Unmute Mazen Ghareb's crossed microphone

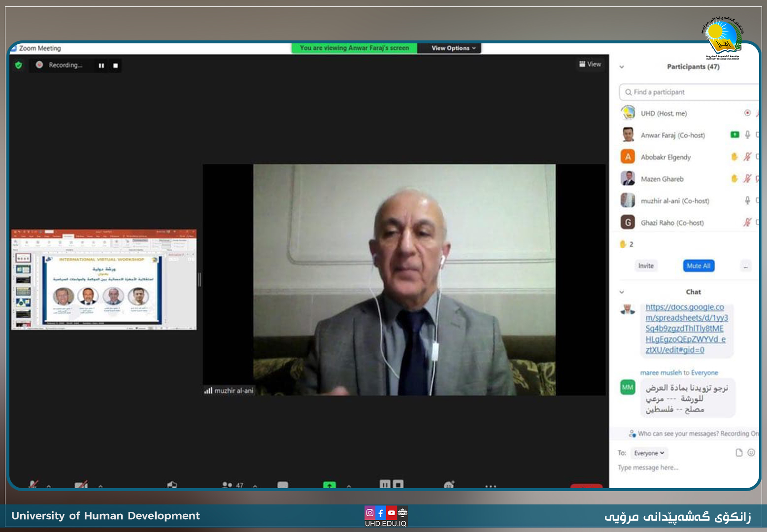tap(747, 178)
